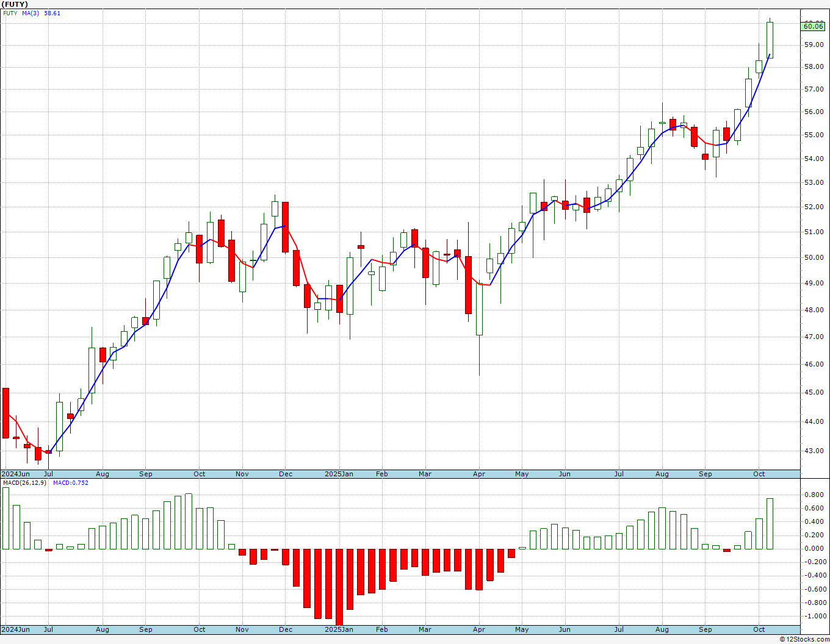The height and width of the screenshot is (644, 830).
Task: Select the 0.600 MACD axis label
Action: click(814, 509)
